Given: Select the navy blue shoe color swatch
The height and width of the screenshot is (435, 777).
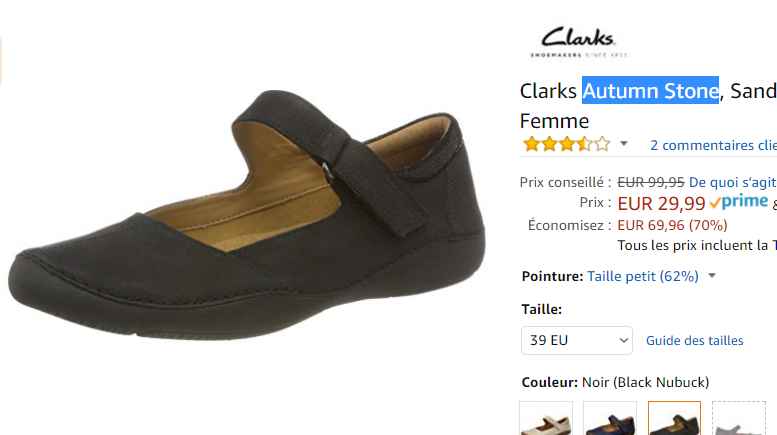Looking at the screenshot, I should coord(610,419).
